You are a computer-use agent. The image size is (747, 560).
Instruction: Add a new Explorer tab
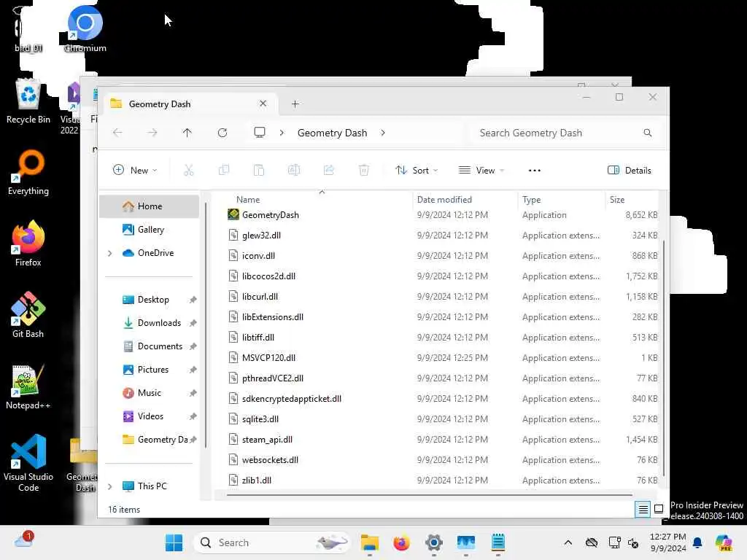295,104
